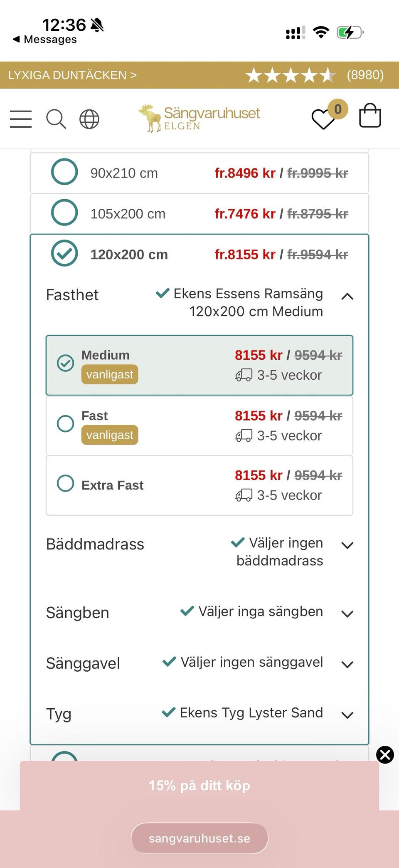Tap the five-star rating icons
399x868 pixels.
[x=291, y=75]
